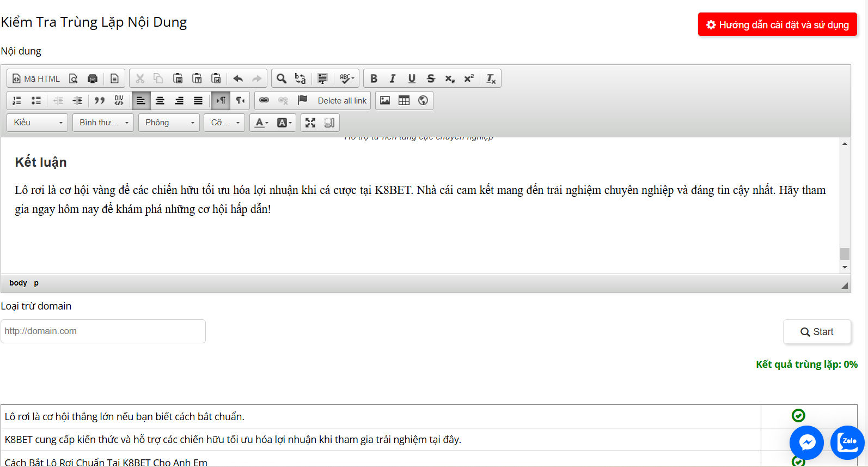Click the editor scrollbar thumb
Screen dimensions: 868x467
[845, 254]
